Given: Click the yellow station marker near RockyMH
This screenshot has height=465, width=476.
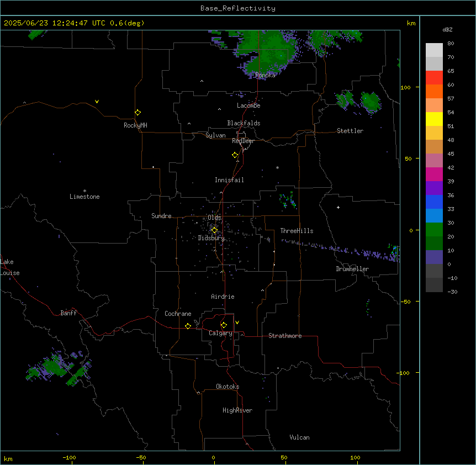Looking at the screenshot, I should click(137, 112).
